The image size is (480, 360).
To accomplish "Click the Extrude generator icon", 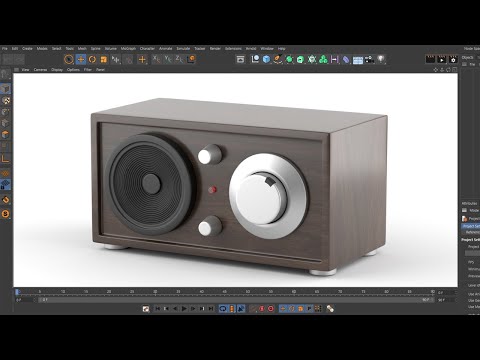I will (x=300, y=60).
